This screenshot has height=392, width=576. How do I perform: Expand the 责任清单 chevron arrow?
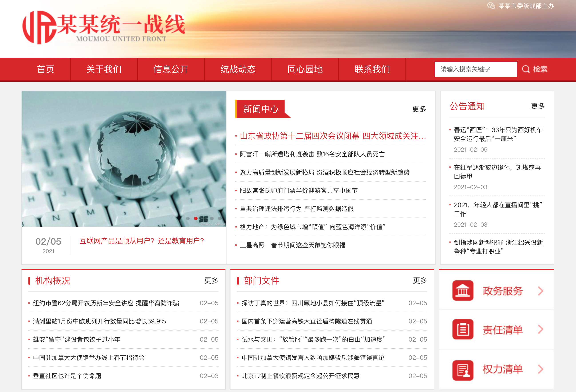(540, 329)
